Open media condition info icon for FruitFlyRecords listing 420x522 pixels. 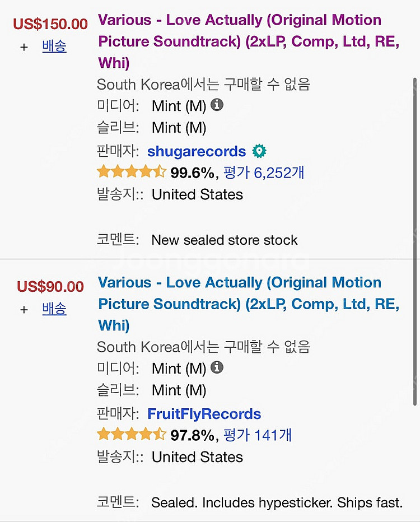[217, 367]
